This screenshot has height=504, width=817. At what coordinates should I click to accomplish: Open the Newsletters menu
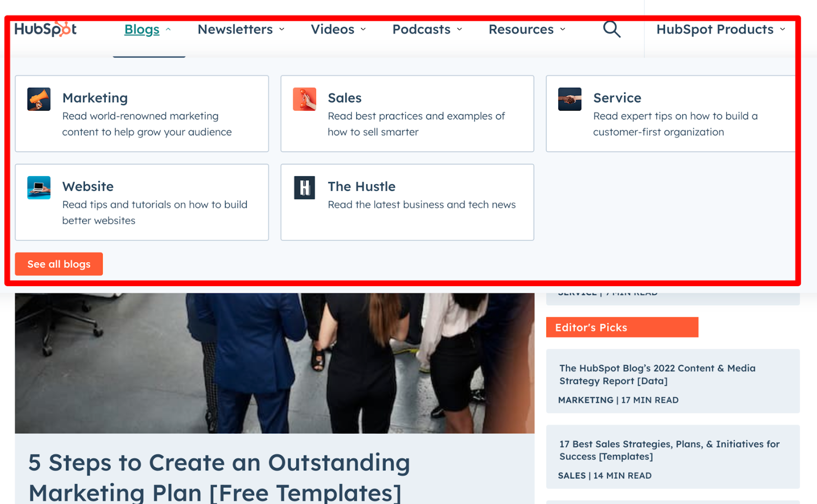(x=235, y=30)
